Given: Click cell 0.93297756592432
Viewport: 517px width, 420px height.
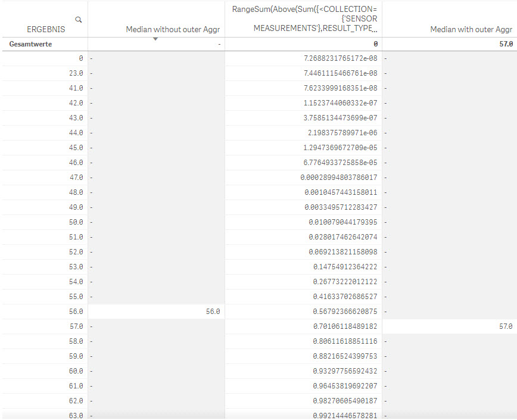Looking at the screenshot, I should (345, 371).
